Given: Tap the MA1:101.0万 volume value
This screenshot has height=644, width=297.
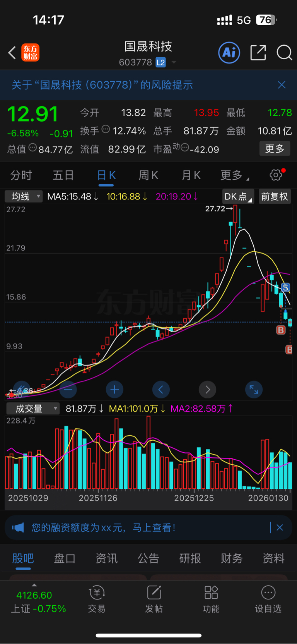Looking at the screenshot, I should 137,409.
